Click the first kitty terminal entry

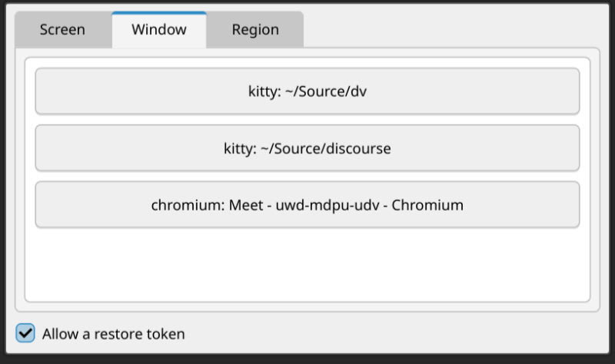307,91
